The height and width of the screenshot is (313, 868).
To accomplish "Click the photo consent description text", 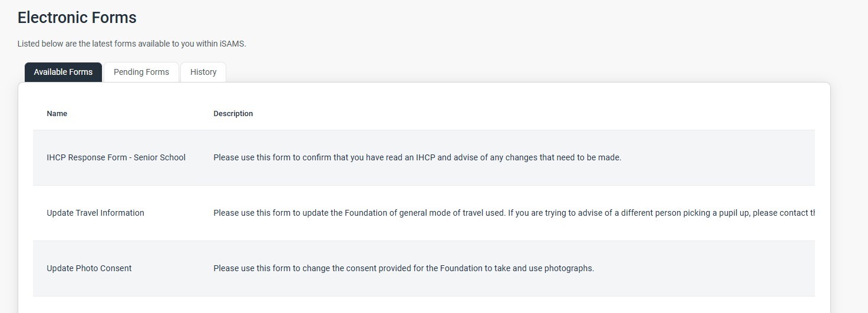I will pos(404,268).
